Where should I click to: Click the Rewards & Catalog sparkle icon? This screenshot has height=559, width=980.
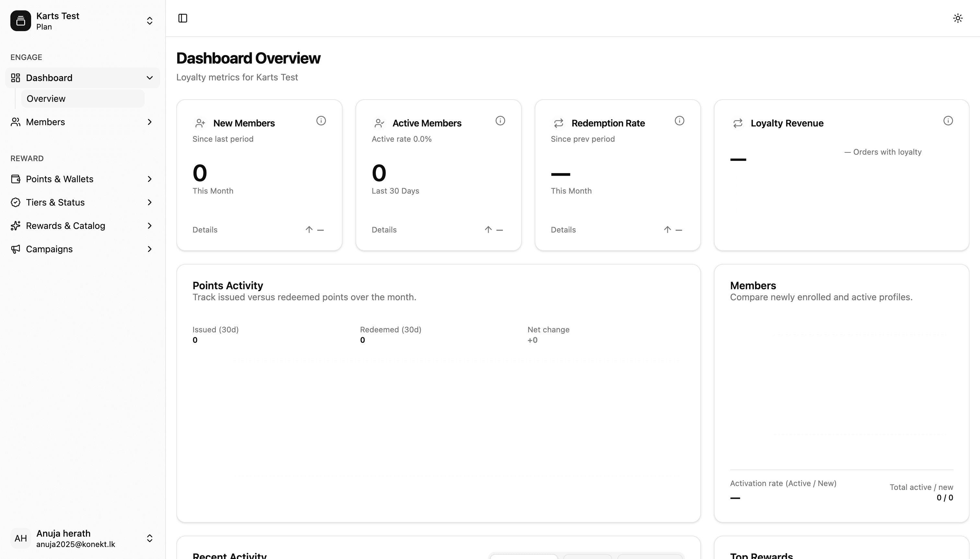point(15,226)
